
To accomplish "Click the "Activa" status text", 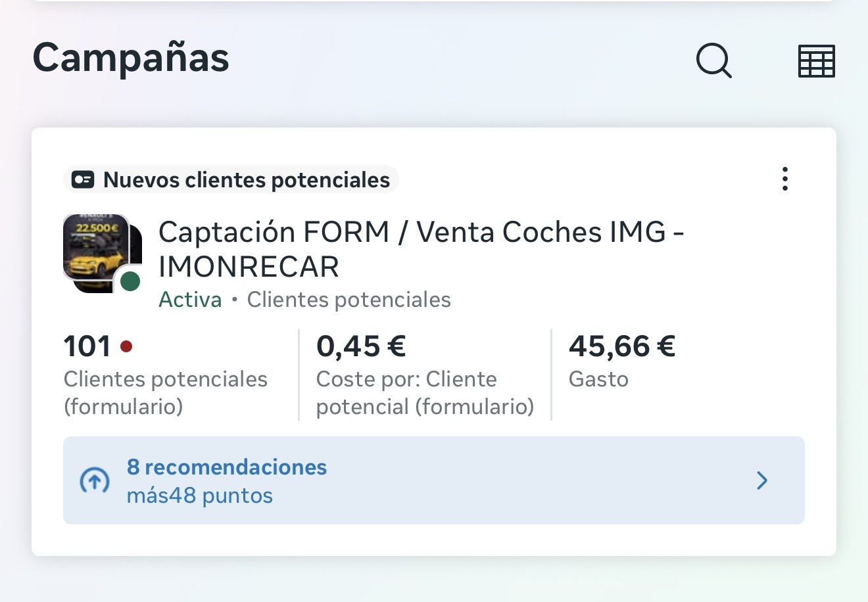I will 190,300.
